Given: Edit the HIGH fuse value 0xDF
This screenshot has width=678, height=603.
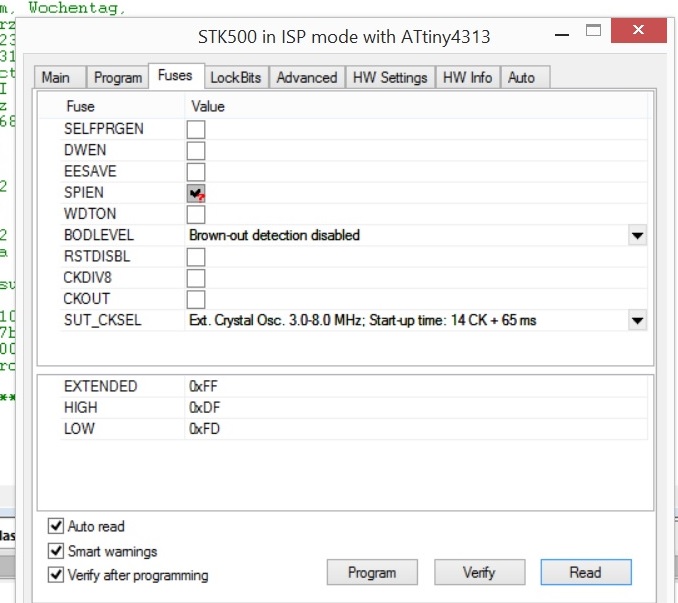Looking at the screenshot, I should 204,407.
